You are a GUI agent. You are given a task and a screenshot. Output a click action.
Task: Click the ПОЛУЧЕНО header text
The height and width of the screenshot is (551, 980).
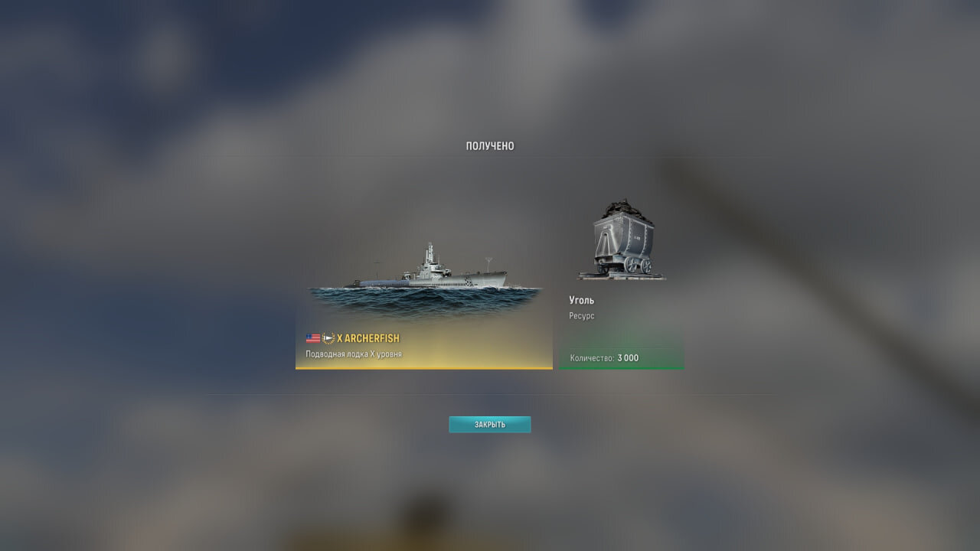point(490,146)
